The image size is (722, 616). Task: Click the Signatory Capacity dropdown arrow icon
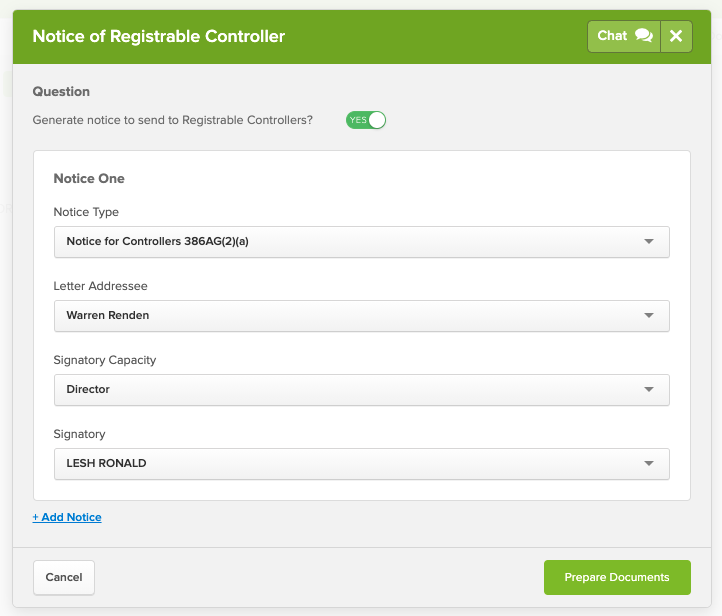tap(648, 390)
